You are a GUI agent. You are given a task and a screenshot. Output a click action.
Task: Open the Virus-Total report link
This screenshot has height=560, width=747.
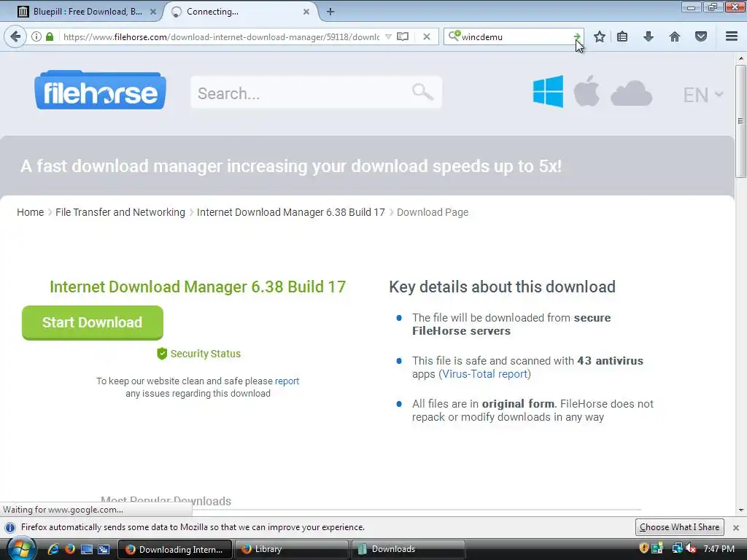click(484, 374)
